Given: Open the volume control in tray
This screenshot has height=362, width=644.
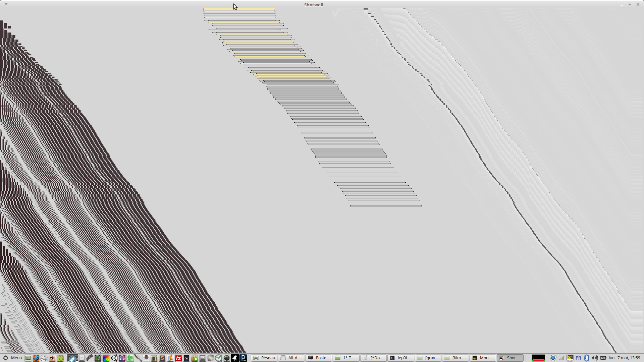Looking at the screenshot, I should [595, 358].
